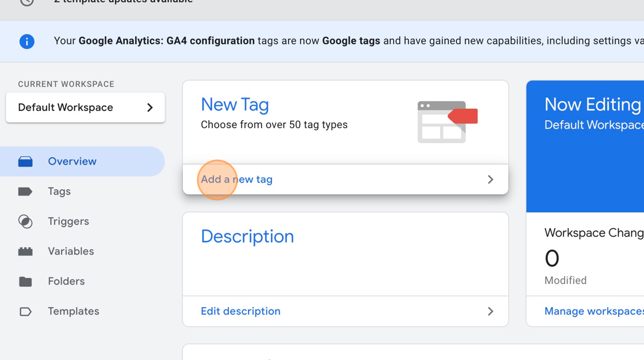Click the Overview briefcase icon
Image resolution: width=644 pixels, height=360 pixels.
click(25, 162)
